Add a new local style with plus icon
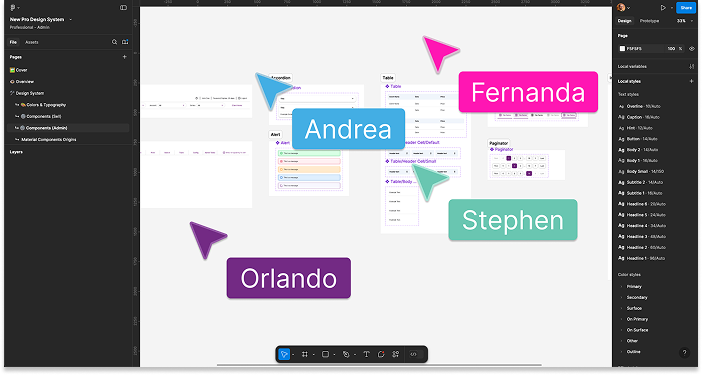This screenshot has width=702, height=375. point(692,81)
